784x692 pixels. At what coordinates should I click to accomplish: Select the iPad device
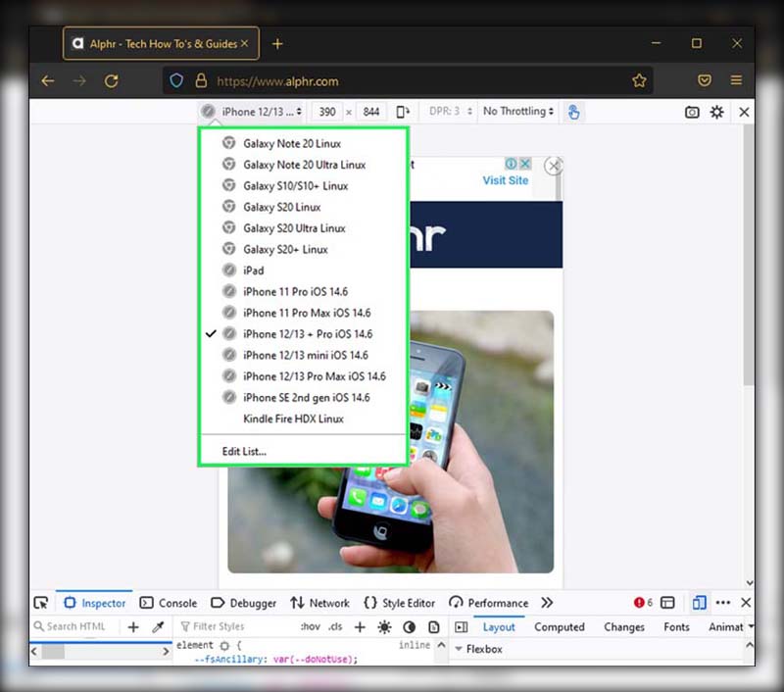[x=303, y=271]
